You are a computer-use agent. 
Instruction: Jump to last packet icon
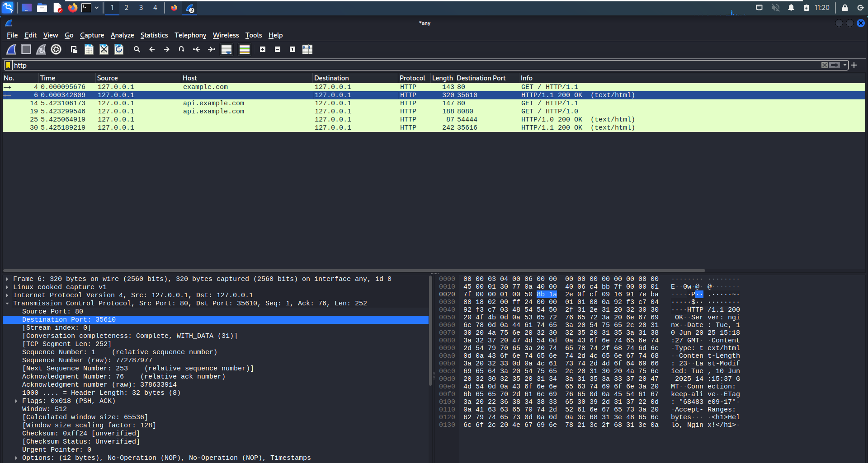(x=212, y=49)
